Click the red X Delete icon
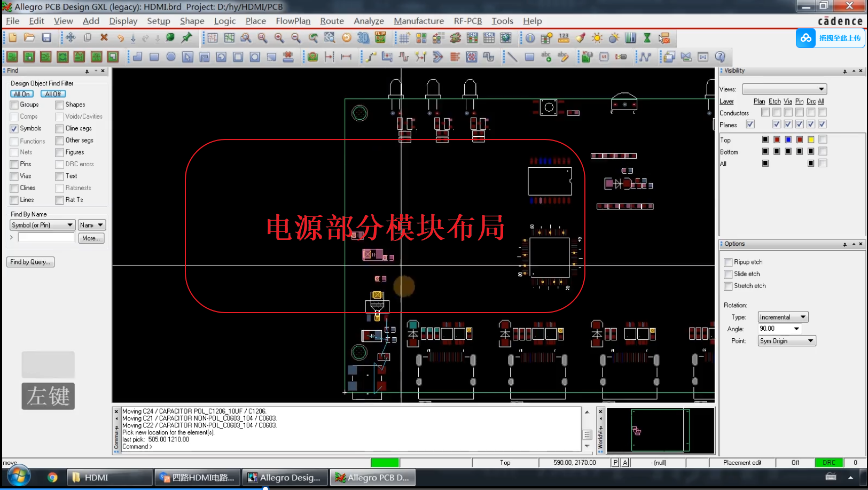The height and width of the screenshot is (490, 868). pos(104,38)
